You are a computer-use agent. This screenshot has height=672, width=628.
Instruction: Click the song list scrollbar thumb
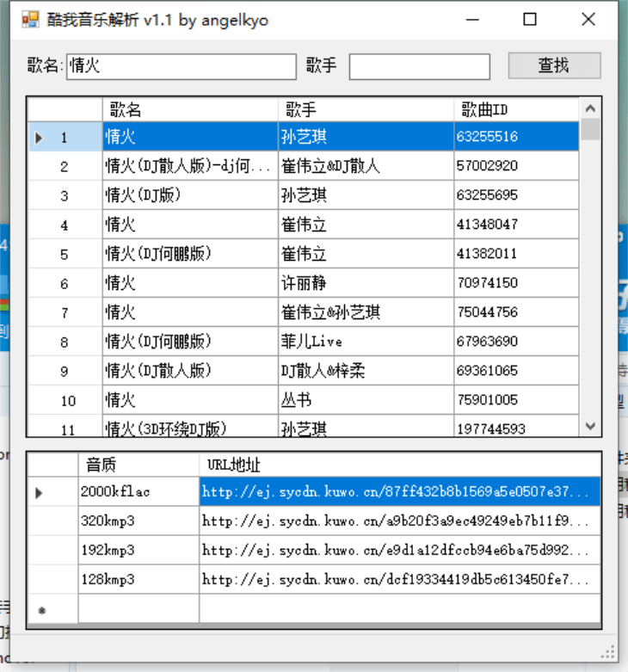coord(590,129)
